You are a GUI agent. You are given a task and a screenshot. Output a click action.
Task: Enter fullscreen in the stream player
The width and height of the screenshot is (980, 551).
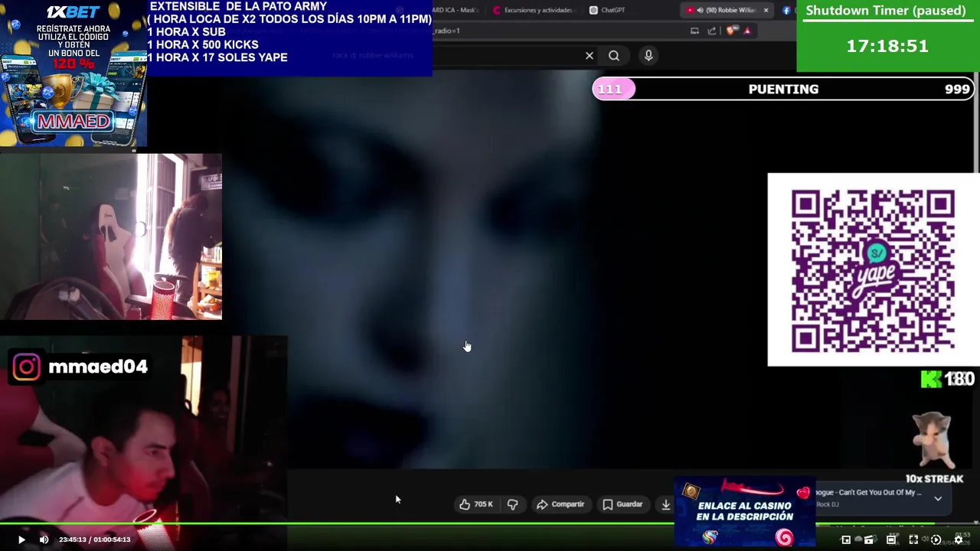point(913,540)
